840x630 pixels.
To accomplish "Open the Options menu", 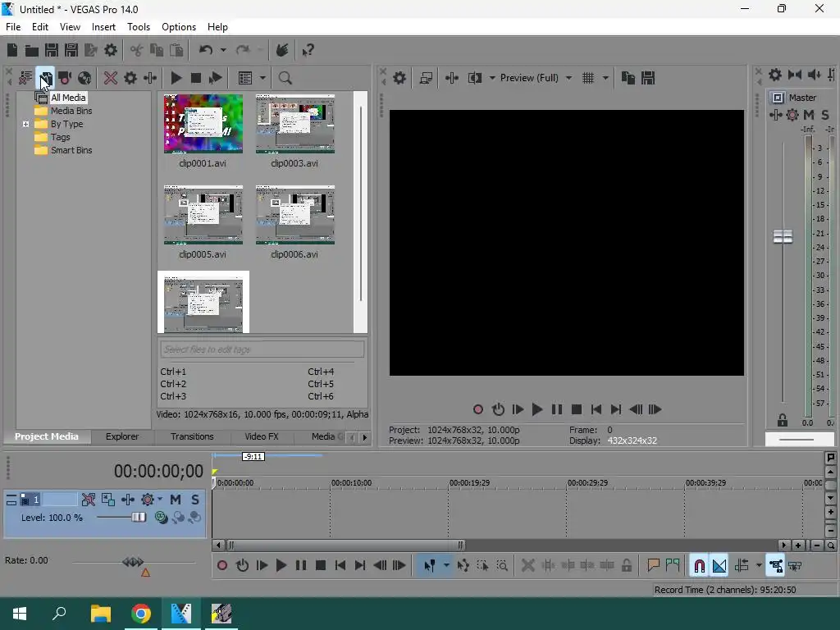I will (x=179, y=27).
